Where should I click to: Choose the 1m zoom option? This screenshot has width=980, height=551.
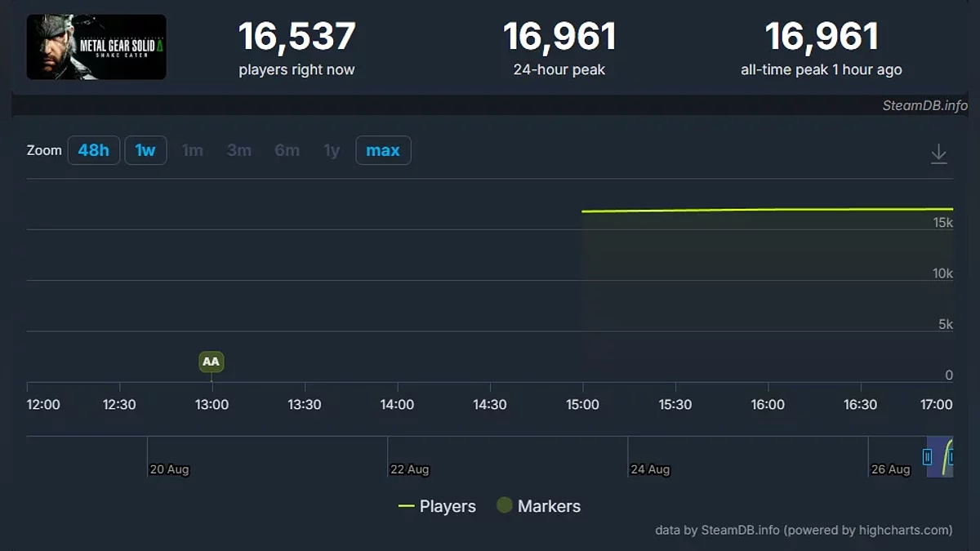point(192,150)
